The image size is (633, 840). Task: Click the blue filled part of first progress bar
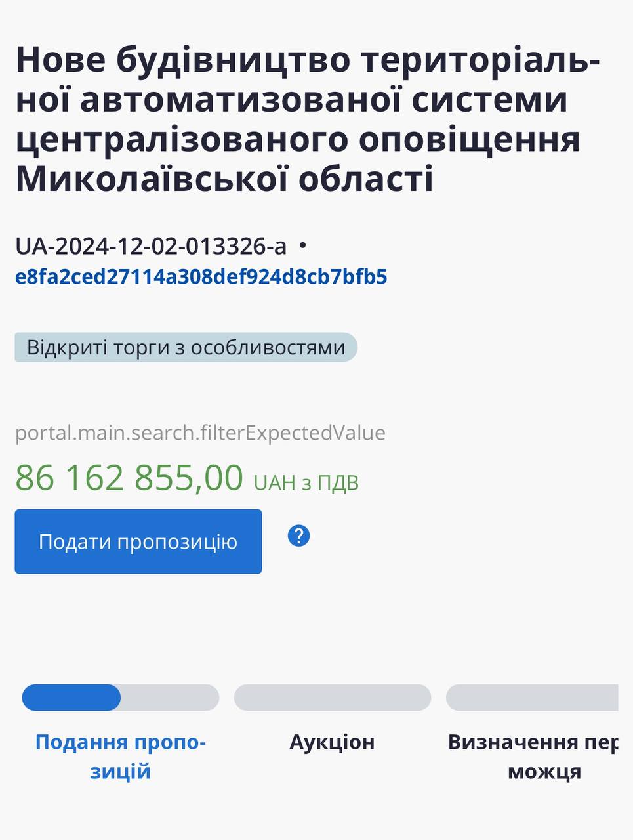[71, 698]
